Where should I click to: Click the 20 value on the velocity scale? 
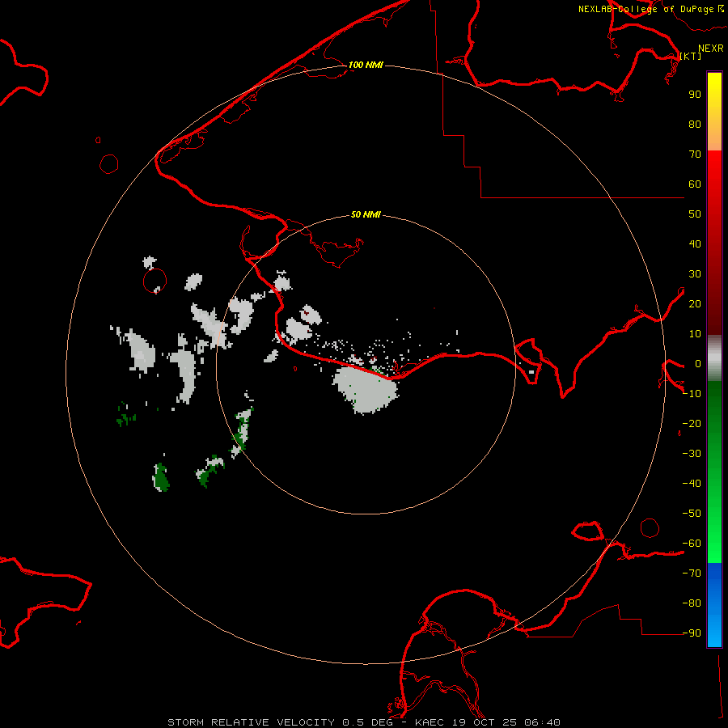pos(695,303)
